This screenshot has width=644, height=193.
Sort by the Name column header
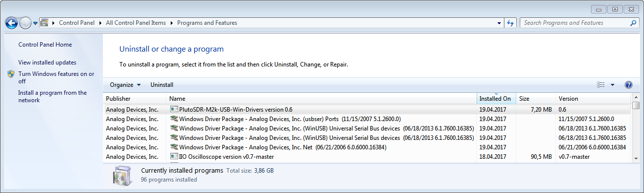[322, 99]
